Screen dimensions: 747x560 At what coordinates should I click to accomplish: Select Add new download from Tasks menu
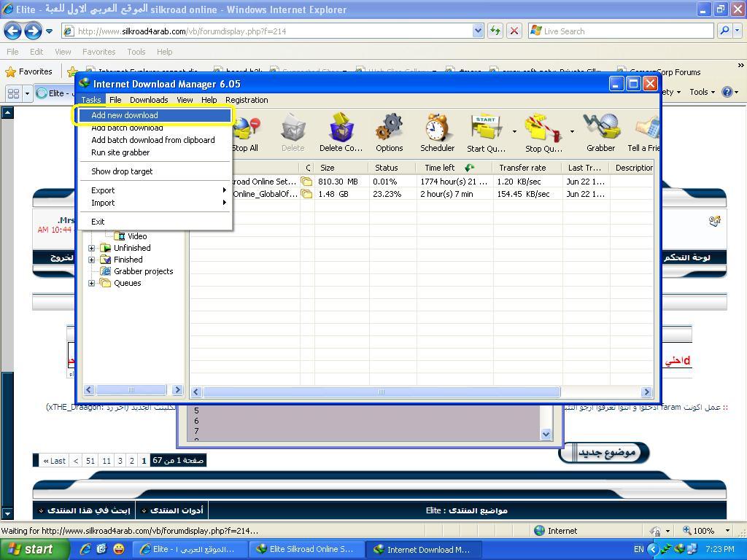155,115
